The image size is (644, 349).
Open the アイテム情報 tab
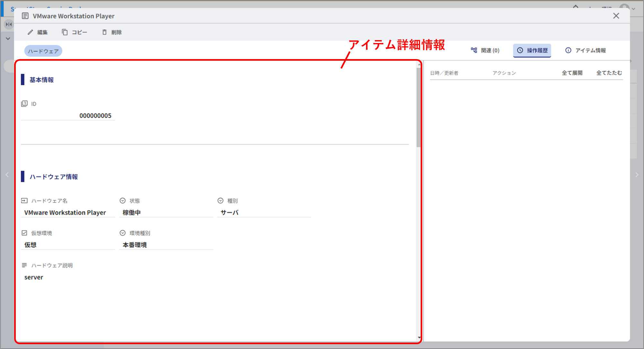click(x=586, y=50)
